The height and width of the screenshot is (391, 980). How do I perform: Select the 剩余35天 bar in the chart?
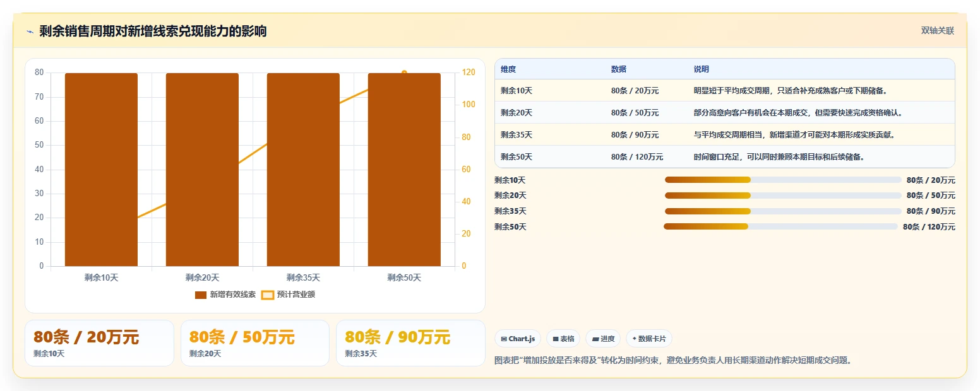303,170
